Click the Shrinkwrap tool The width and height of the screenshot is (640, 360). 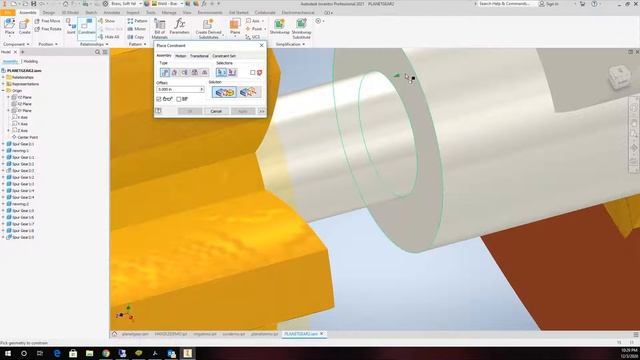280,27
